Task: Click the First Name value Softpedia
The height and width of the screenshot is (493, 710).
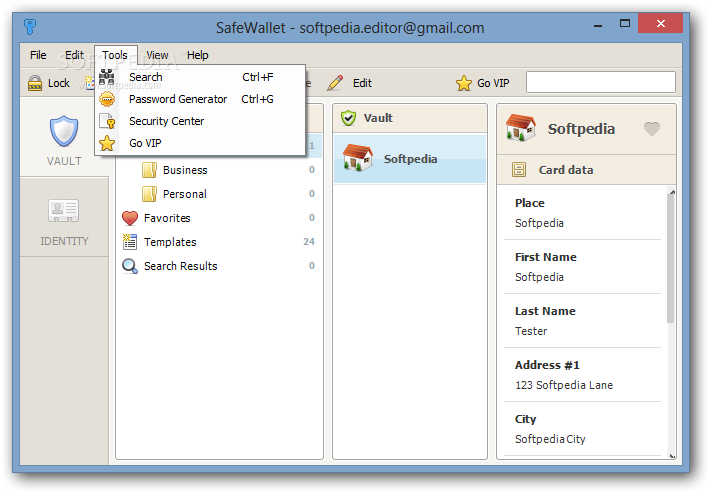Action: (539, 277)
